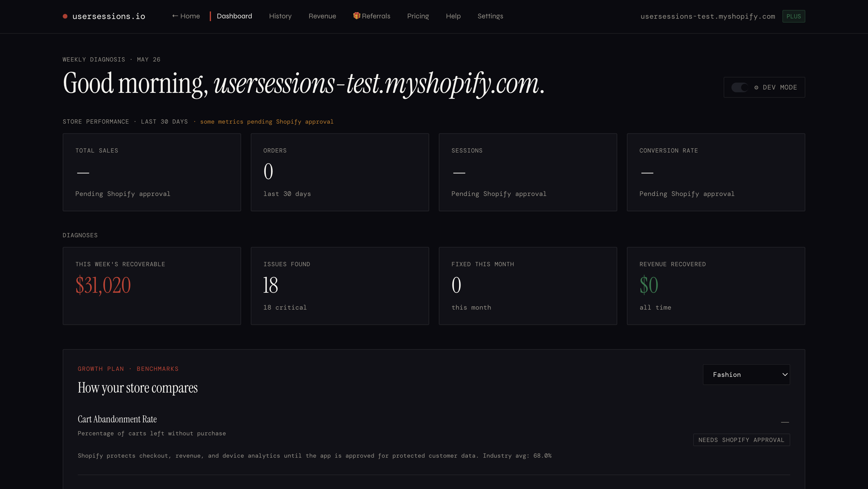Click the 'Industry avg: 68.0%' text
The image size is (868, 489).
[517, 456]
